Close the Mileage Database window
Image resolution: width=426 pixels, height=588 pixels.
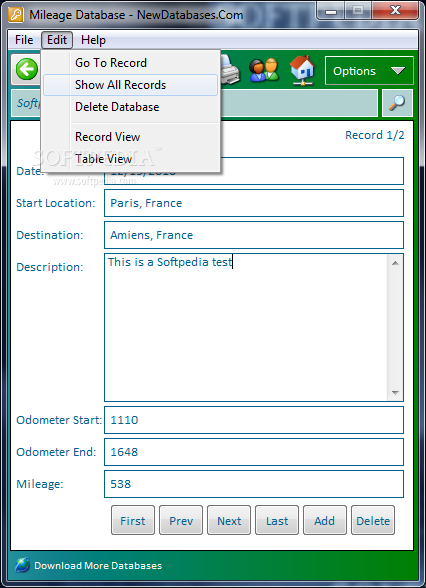(395, 11)
